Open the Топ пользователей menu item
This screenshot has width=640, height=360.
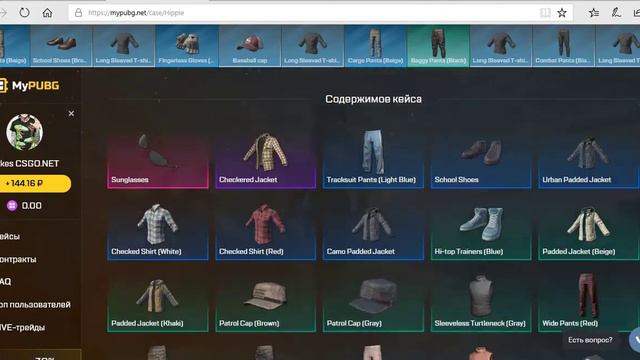coord(35,304)
